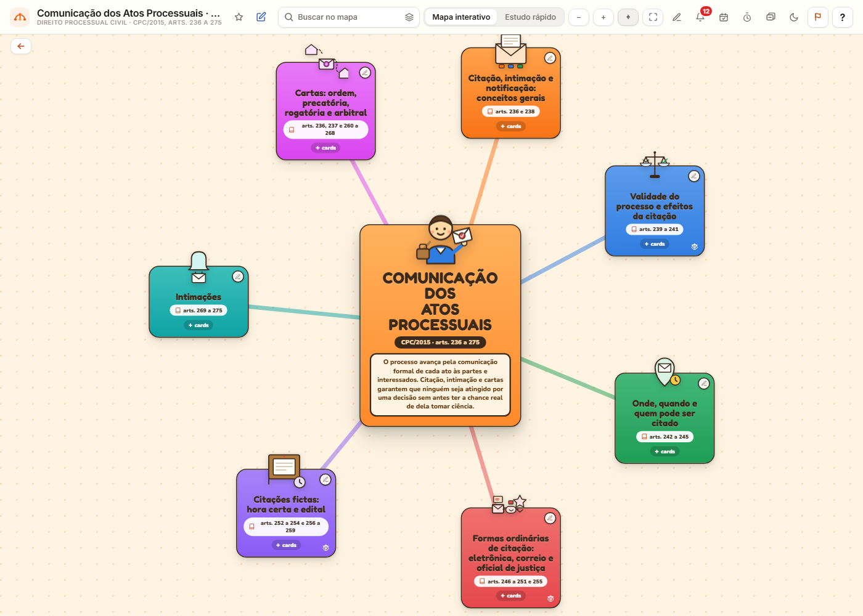Open the blue edit title icon

261,17
